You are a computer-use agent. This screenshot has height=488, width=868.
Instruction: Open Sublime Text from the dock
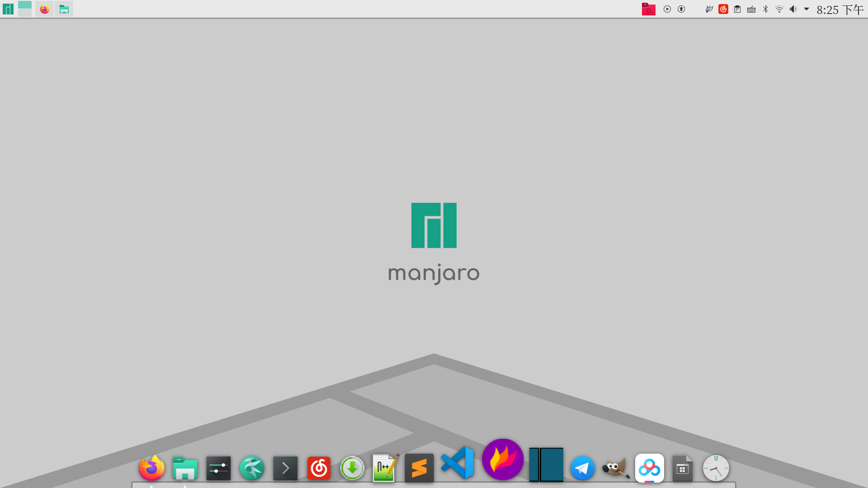(x=419, y=468)
